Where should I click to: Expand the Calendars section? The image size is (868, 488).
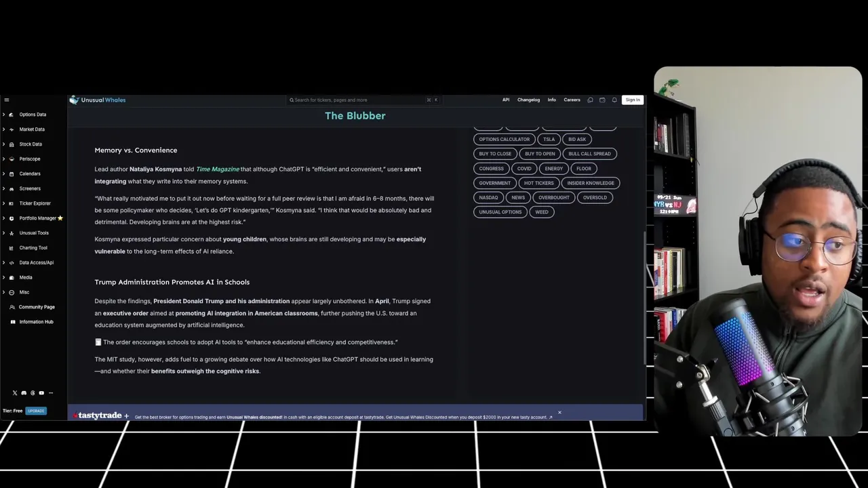(x=4, y=174)
